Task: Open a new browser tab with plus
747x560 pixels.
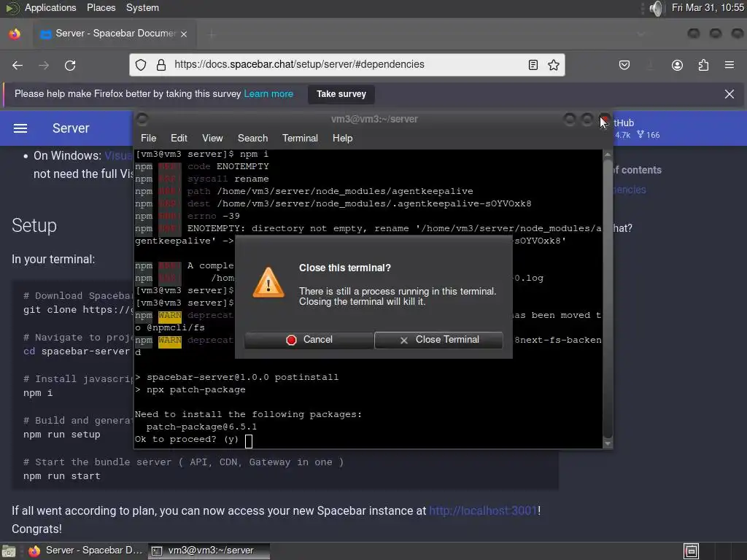Action: click(212, 34)
